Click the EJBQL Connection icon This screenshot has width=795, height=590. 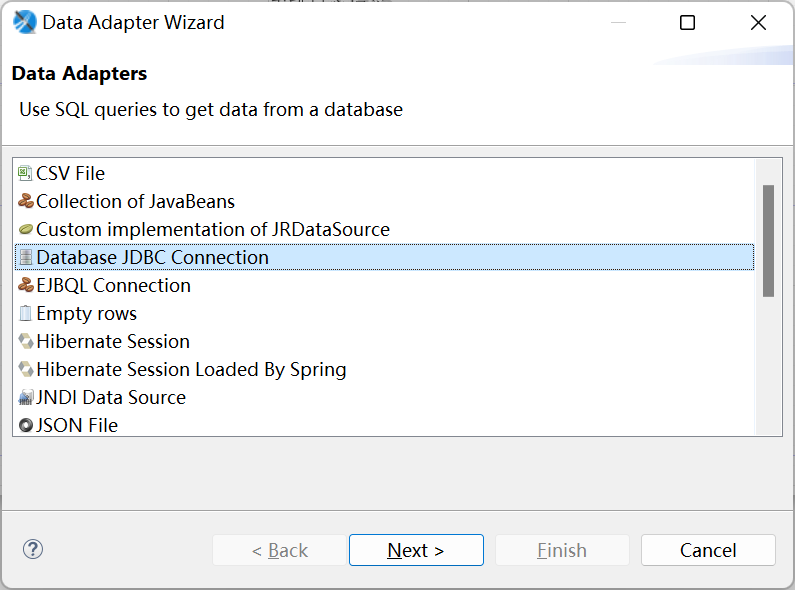[x=26, y=285]
